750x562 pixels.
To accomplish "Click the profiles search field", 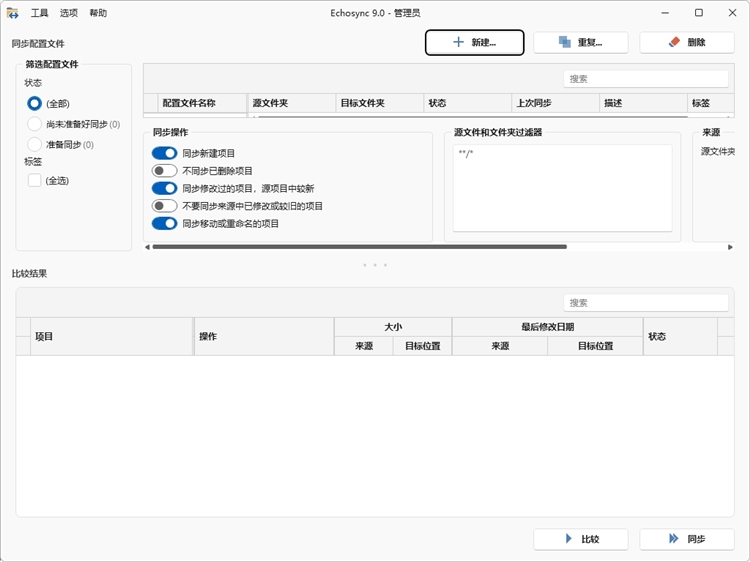I will pos(646,79).
